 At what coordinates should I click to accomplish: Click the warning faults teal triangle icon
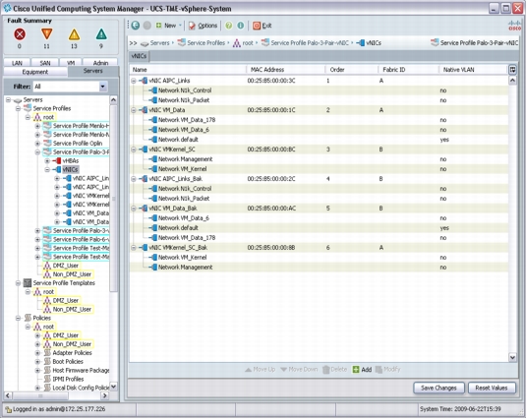click(x=101, y=34)
